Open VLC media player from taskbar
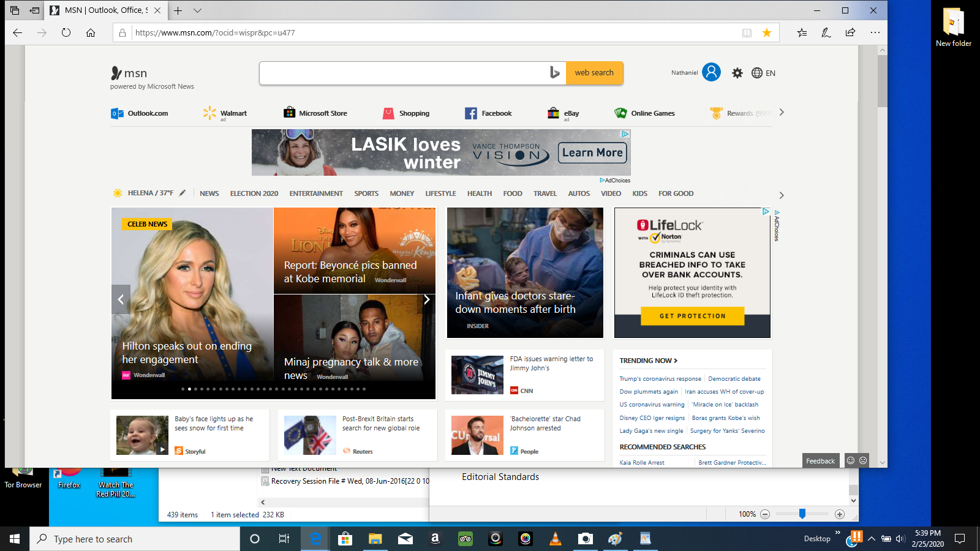The image size is (980, 551). pos(556,539)
